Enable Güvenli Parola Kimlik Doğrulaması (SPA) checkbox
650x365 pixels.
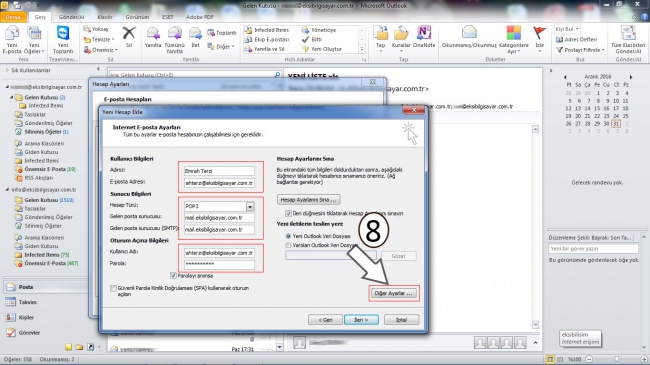click(113, 288)
